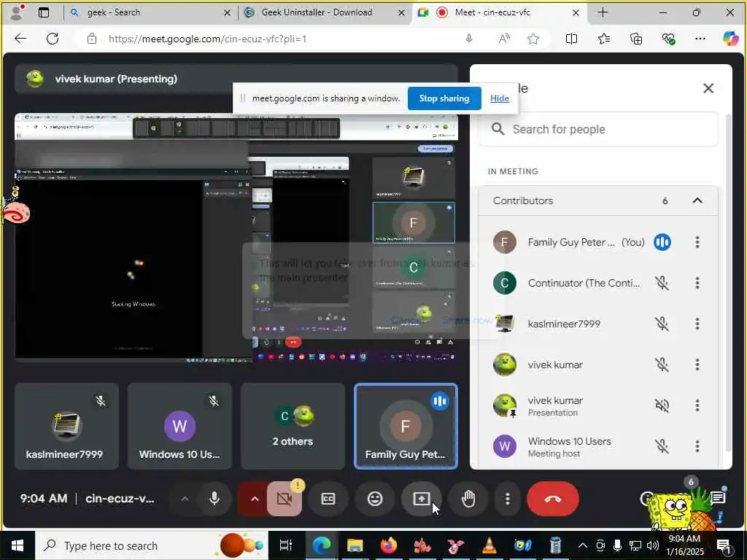Click muted audio icon for vivek kumar Presentation
This screenshot has height=560, width=747.
[x=662, y=405]
